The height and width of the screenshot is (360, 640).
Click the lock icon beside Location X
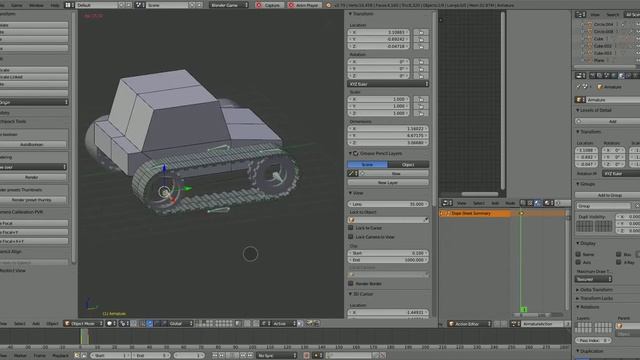pyautogui.click(x=421, y=32)
